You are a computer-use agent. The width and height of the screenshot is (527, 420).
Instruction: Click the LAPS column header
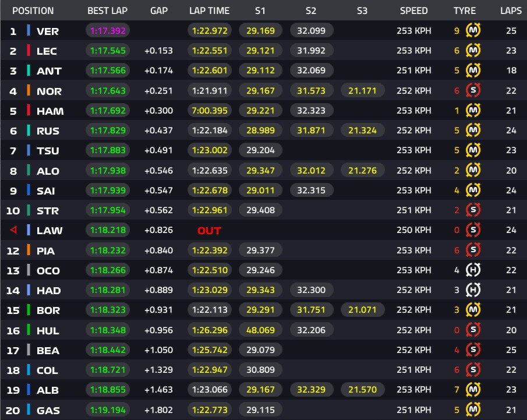pos(511,10)
